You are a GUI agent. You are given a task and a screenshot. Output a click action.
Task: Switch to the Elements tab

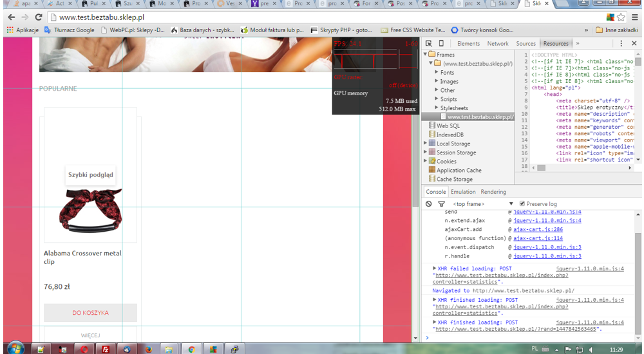tap(468, 43)
